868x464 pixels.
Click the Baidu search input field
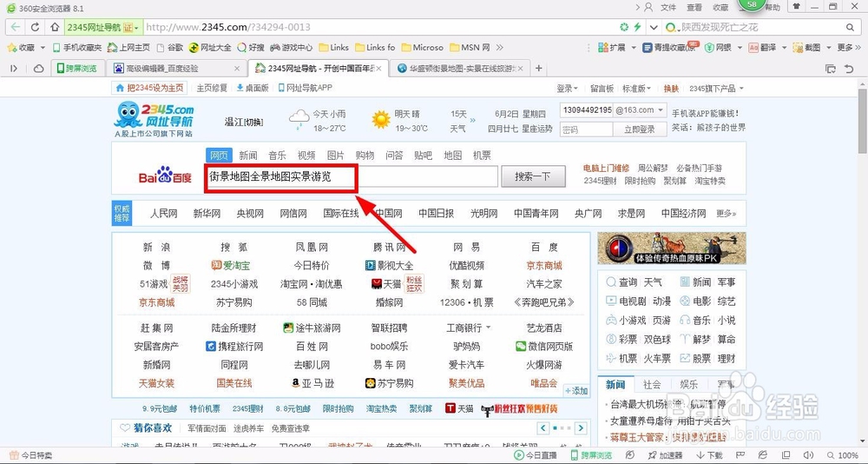click(351, 177)
